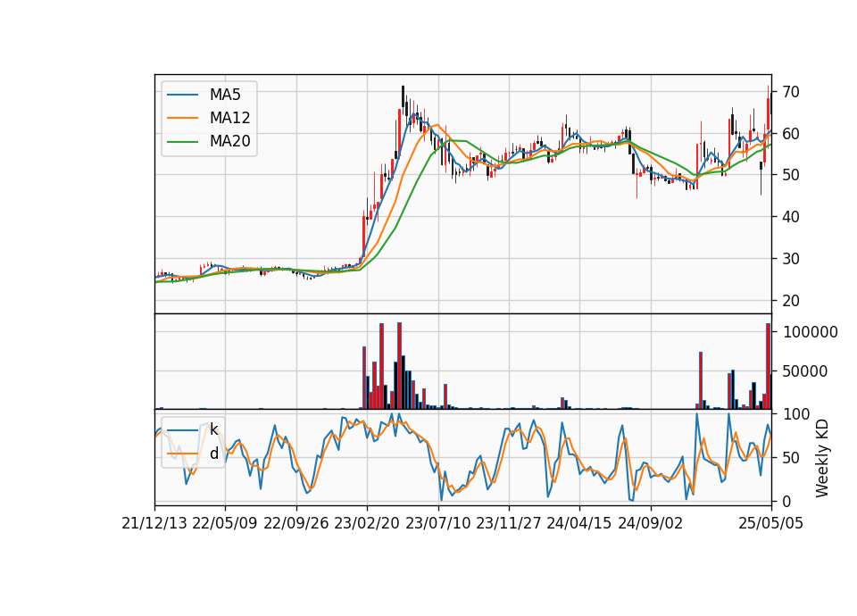Click the volume axis value 50000
857x616 pixels.
(805, 371)
